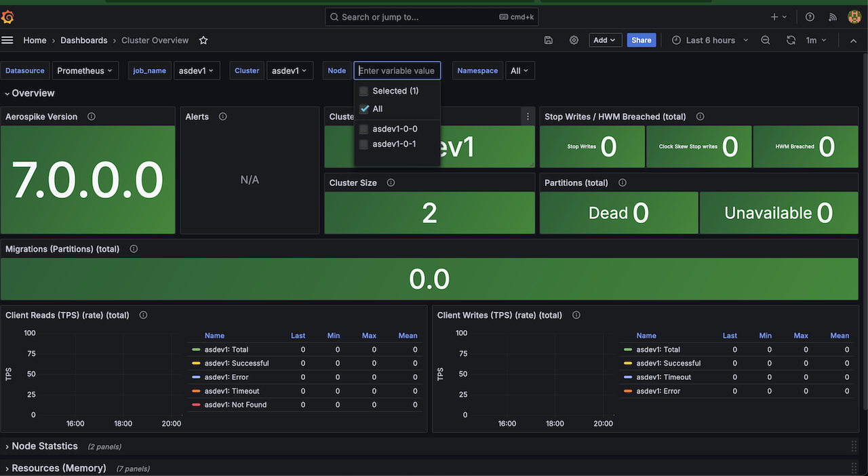Toggle asdev1: Total series in Client Reads legend

point(226,349)
